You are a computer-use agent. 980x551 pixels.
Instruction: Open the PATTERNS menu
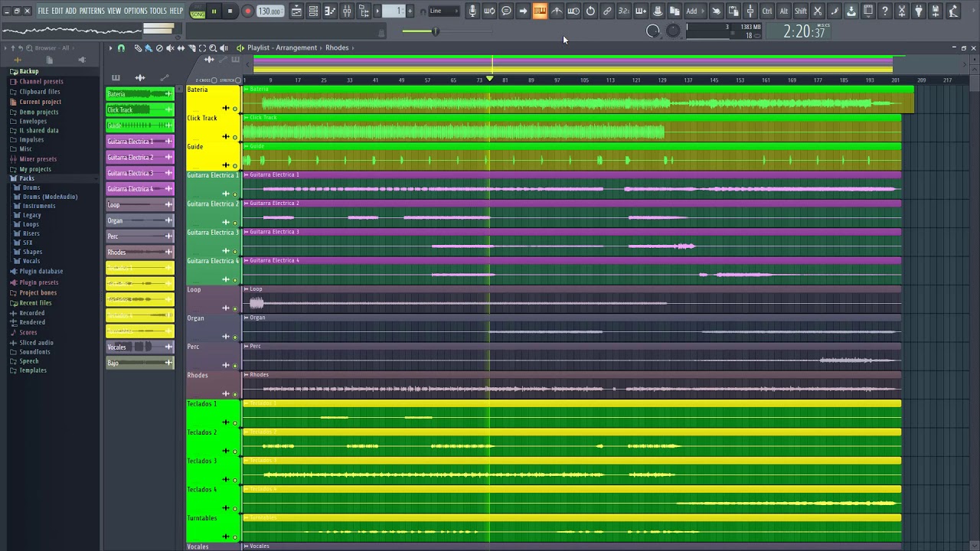tap(92, 11)
